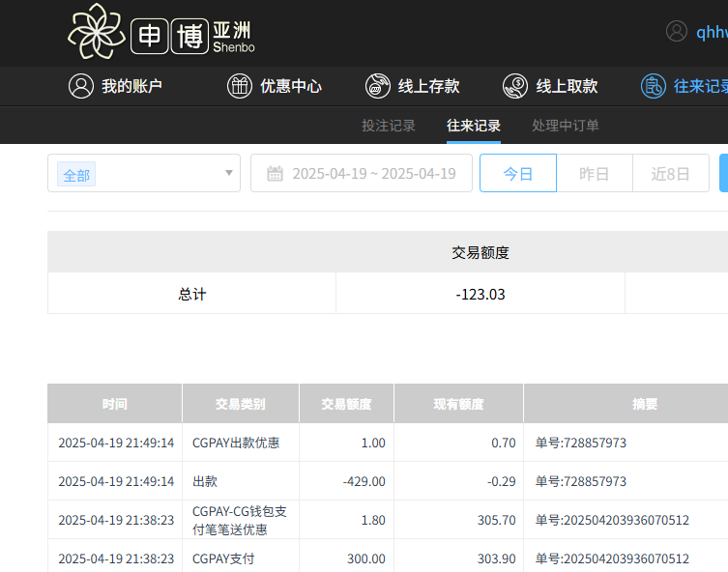Choose the 近8日 date range
Image resolution: width=728 pixels, height=572 pixels.
(671, 174)
